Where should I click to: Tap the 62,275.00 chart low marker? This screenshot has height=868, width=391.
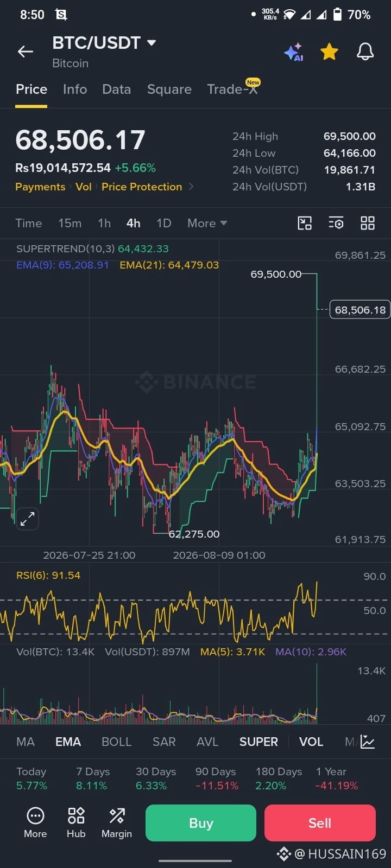coord(194,534)
